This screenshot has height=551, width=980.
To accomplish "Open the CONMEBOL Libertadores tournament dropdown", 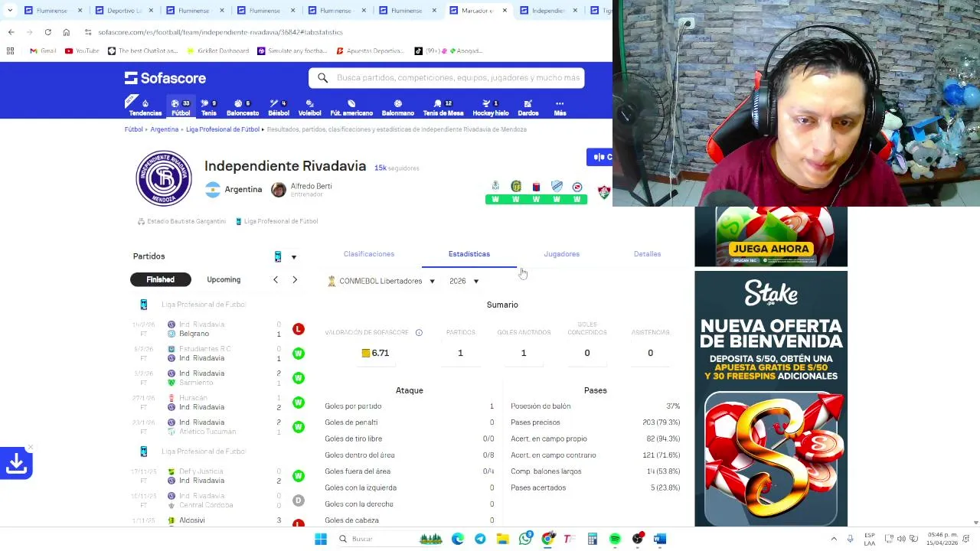I will click(381, 281).
